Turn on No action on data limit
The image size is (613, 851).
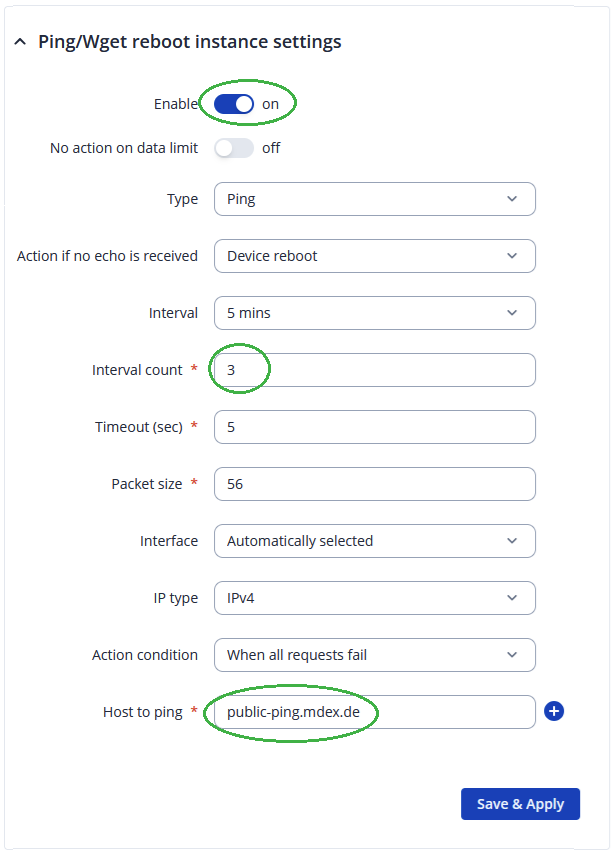coord(234,147)
